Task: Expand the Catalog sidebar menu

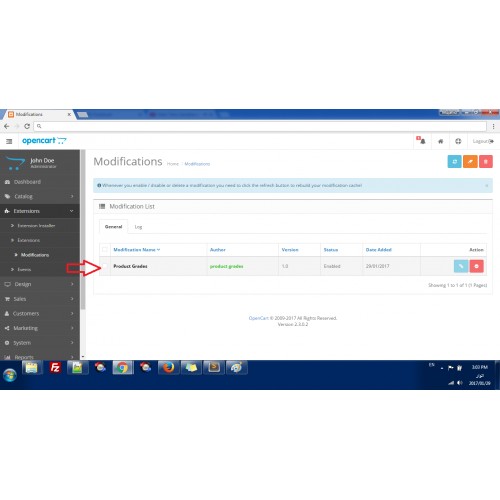Action: tap(40, 196)
